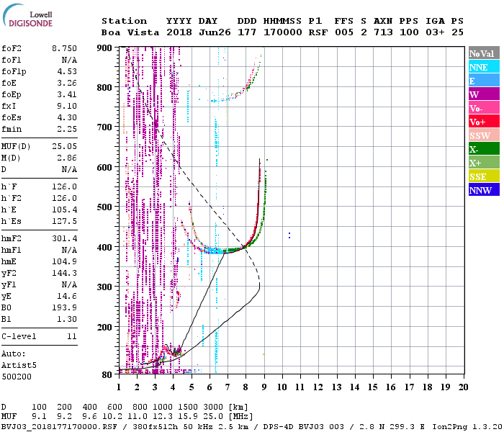Click the 20 MHz frequency axis label
This screenshot has height=432, width=504.
click(x=463, y=387)
